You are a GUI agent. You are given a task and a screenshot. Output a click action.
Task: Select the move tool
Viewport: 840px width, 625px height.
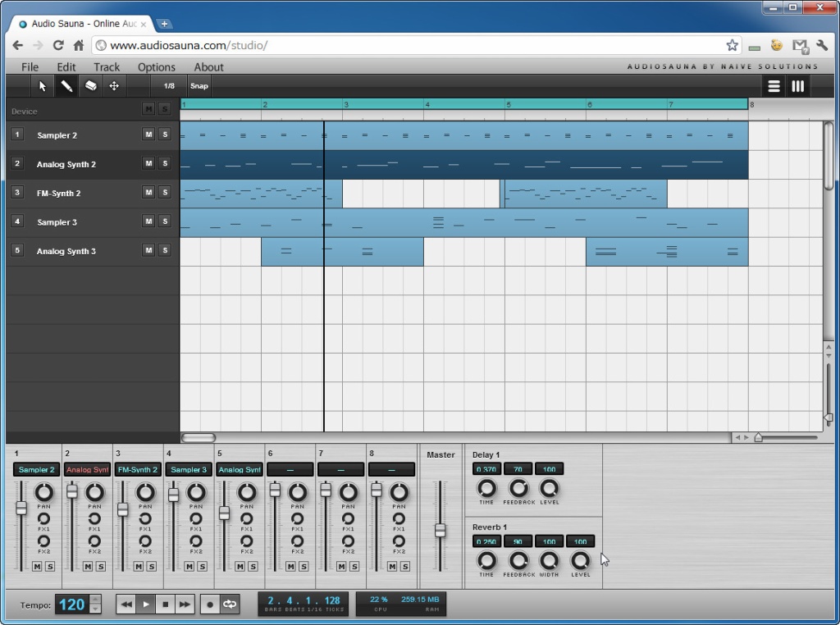tap(114, 86)
